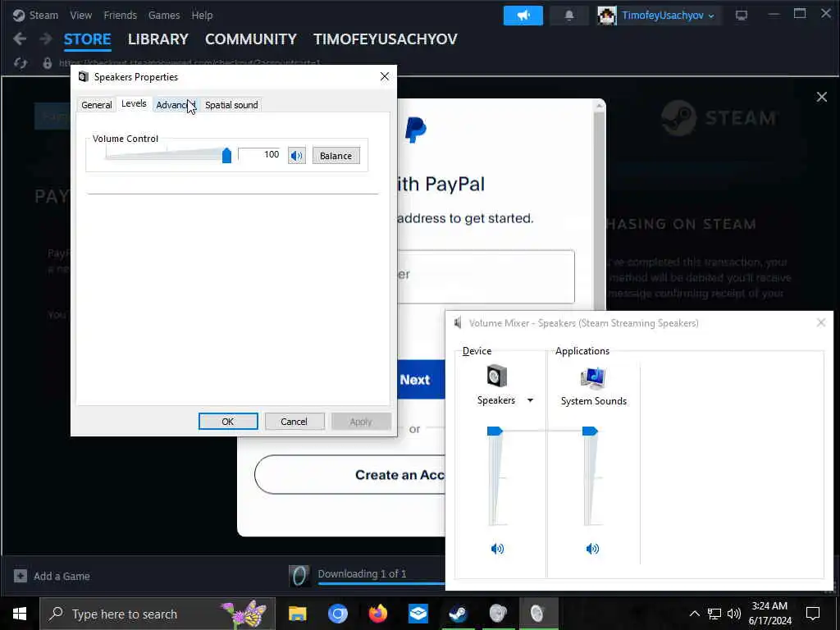This screenshot has height=630, width=840.
Task: Expand the Speakers device dropdown arrow
Action: click(x=531, y=400)
